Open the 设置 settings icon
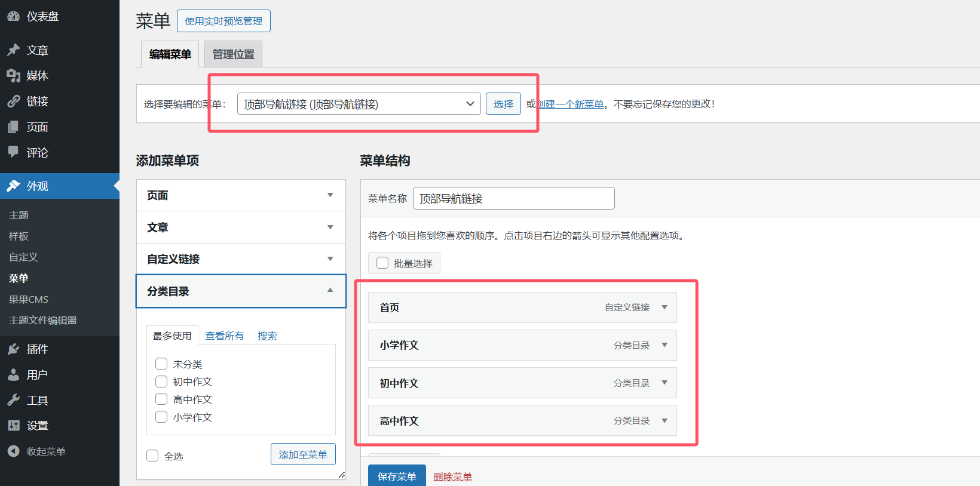The height and width of the screenshot is (486, 980). (x=13, y=426)
